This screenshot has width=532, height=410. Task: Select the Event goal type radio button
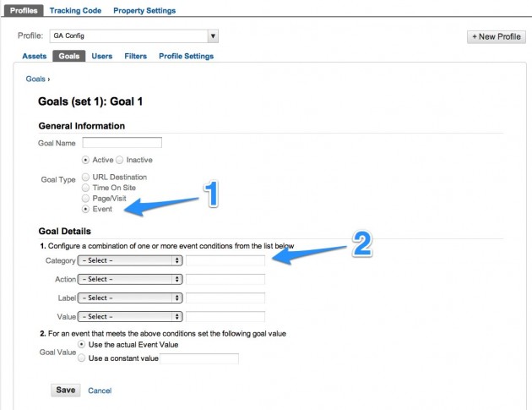(85, 209)
